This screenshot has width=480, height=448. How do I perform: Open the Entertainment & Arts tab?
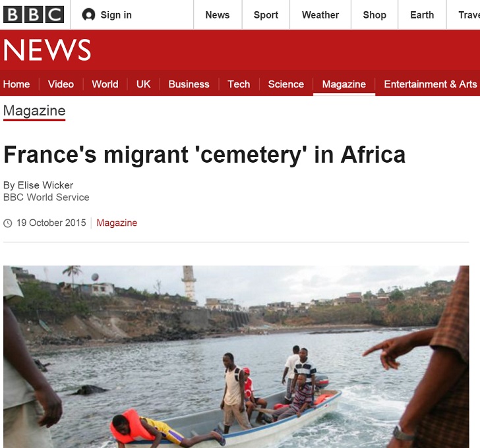430,84
